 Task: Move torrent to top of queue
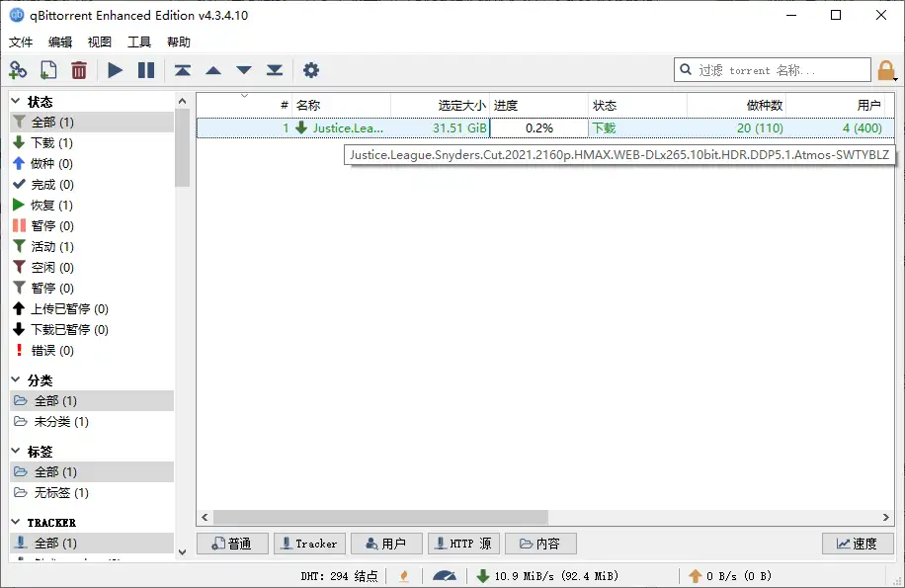coord(182,70)
